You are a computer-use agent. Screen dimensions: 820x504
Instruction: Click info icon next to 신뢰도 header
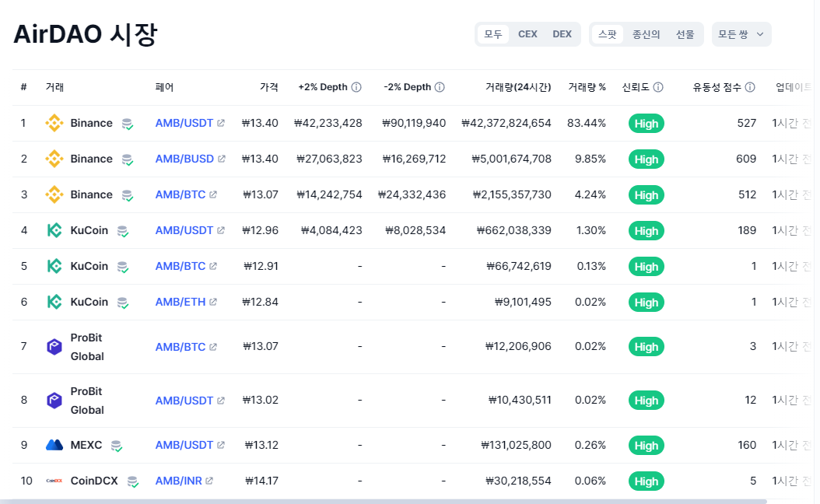[658, 87]
